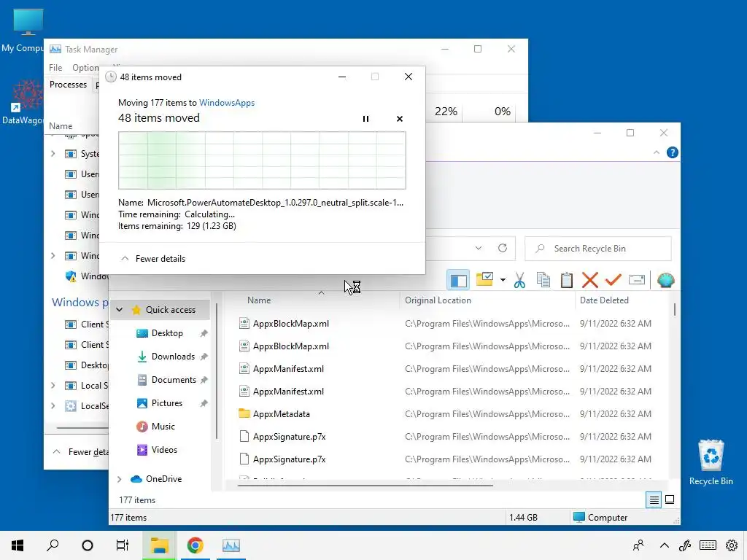
Task: Select the first AppxManifest.xml file
Action: click(x=288, y=369)
